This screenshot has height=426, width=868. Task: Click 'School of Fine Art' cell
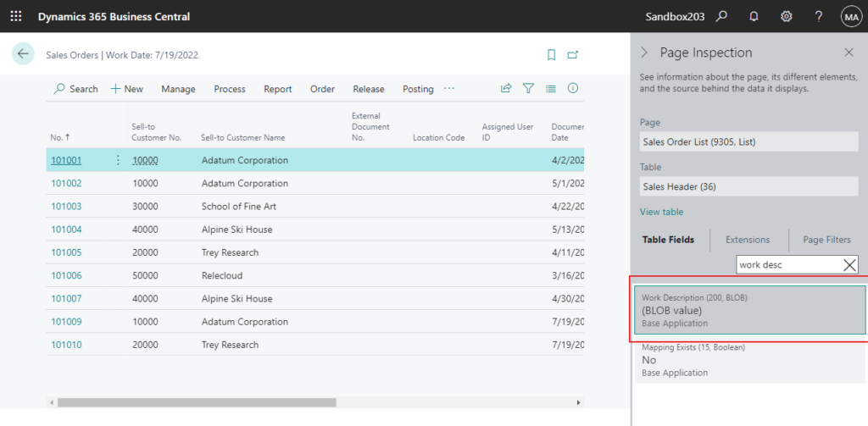[x=238, y=207]
